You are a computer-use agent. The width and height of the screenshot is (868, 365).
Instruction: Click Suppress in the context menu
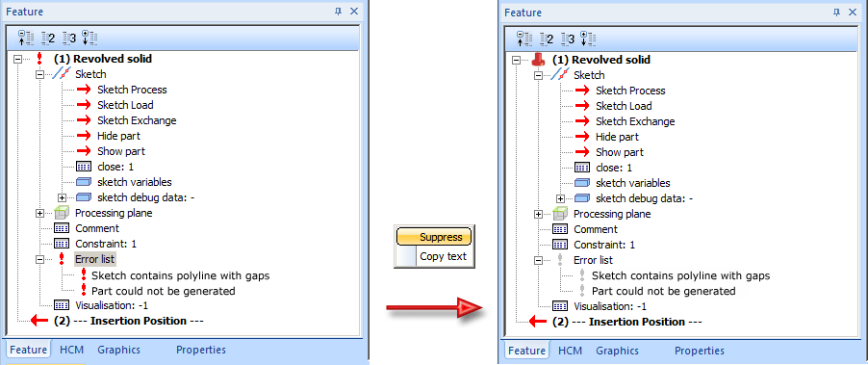click(x=433, y=237)
